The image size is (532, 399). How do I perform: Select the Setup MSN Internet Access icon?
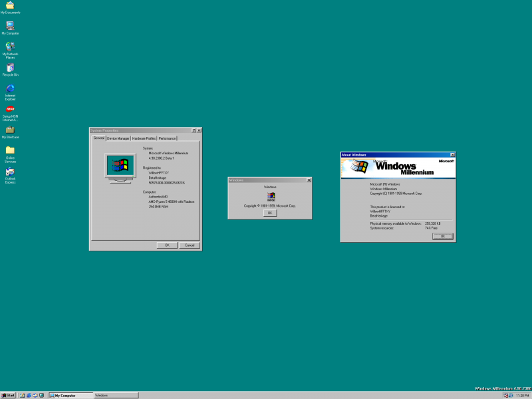pos(10,113)
